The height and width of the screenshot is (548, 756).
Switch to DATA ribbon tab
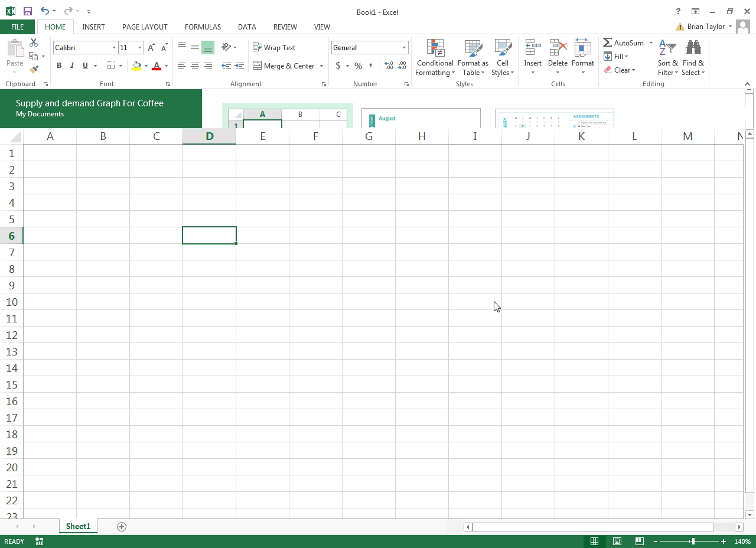[247, 27]
